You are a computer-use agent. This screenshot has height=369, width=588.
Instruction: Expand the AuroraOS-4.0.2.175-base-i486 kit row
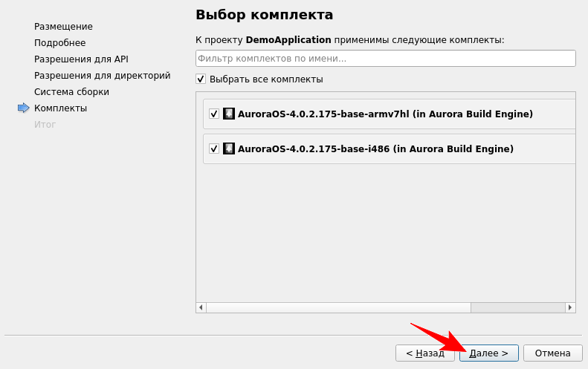(390, 148)
